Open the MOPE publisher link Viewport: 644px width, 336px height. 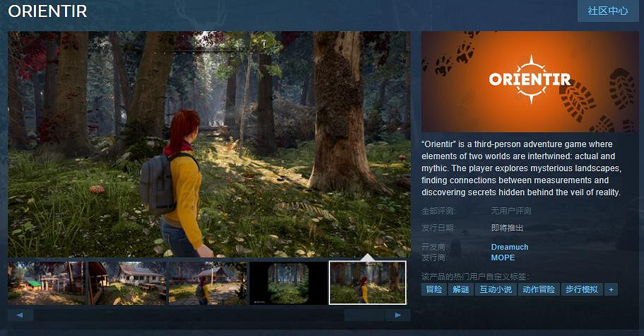(503, 257)
